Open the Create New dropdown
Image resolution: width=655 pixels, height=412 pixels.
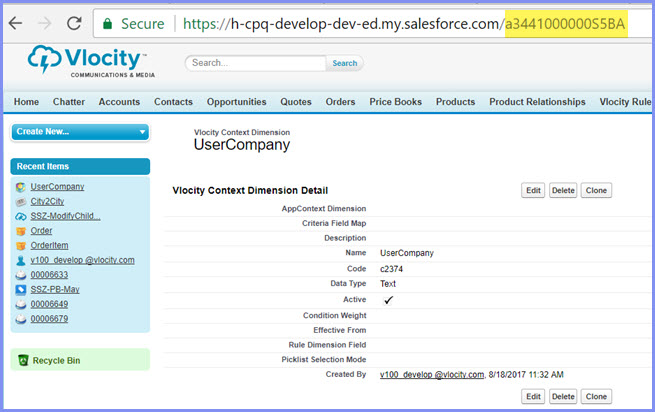[x=80, y=132]
